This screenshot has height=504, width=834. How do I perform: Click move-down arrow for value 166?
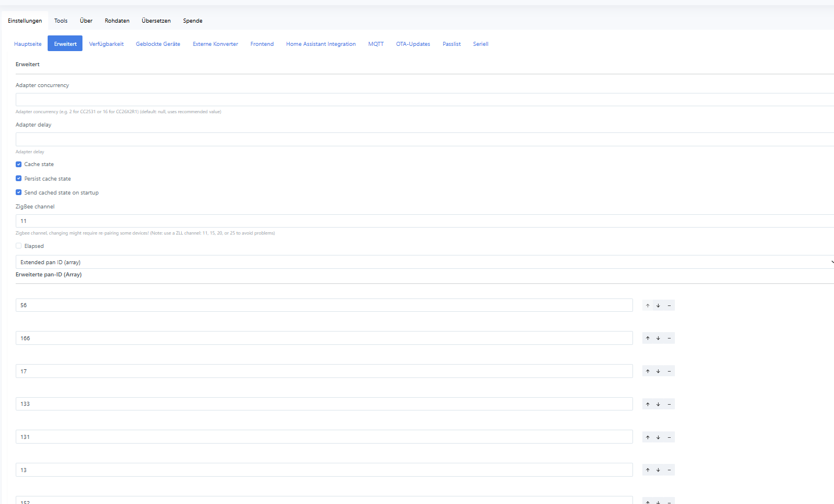click(x=658, y=339)
